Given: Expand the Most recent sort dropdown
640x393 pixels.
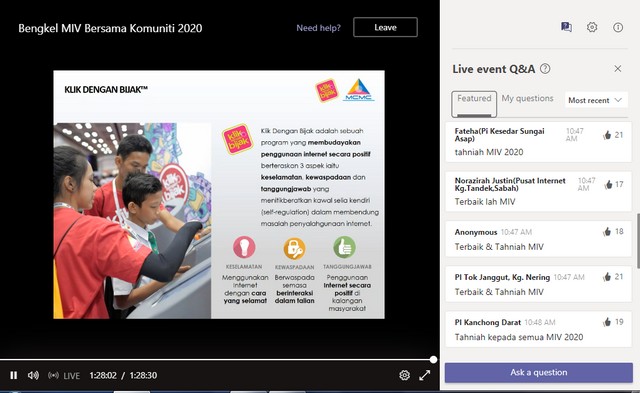Looking at the screenshot, I should point(596,100).
